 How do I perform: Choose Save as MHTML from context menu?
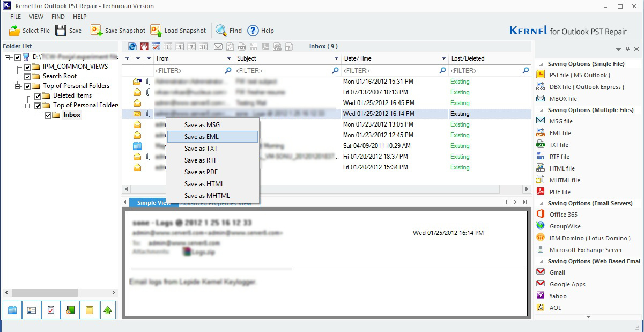click(x=213, y=196)
